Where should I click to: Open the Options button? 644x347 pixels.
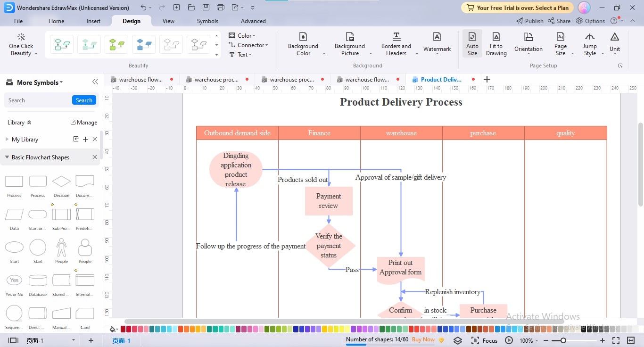tap(591, 21)
